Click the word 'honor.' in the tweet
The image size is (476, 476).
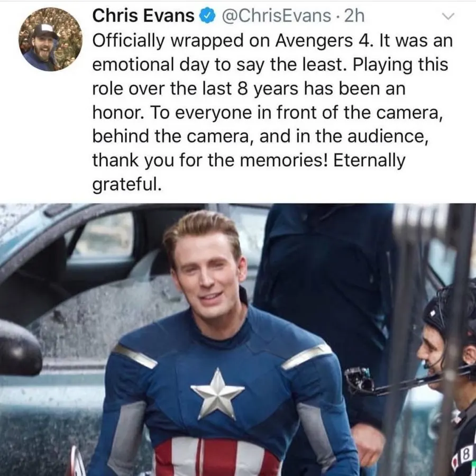tap(117, 113)
